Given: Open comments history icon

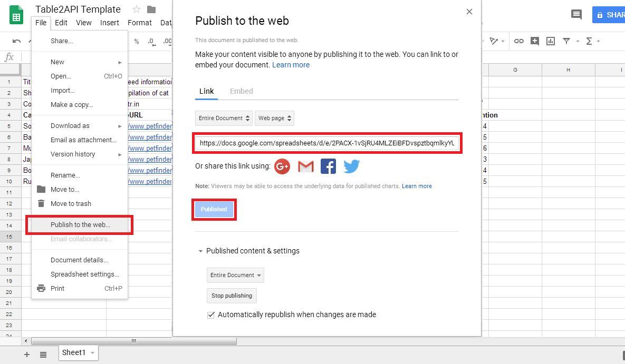Looking at the screenshot, I should point(576,15).
